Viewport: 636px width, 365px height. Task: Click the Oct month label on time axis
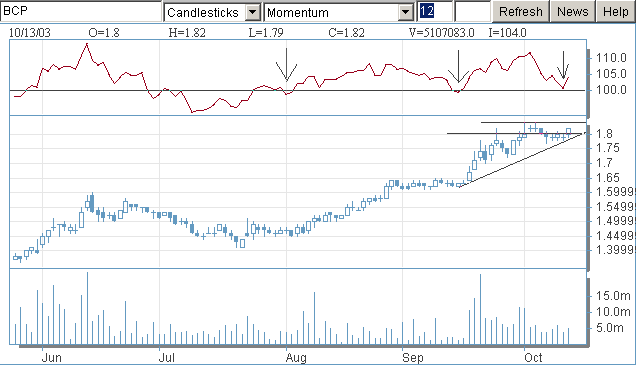[533, 358]
